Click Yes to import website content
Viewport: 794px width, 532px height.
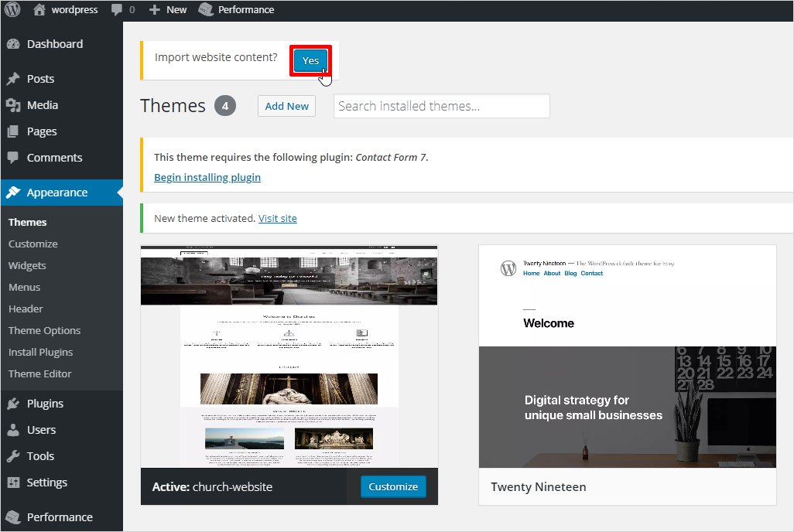click(x=310, y=61)
